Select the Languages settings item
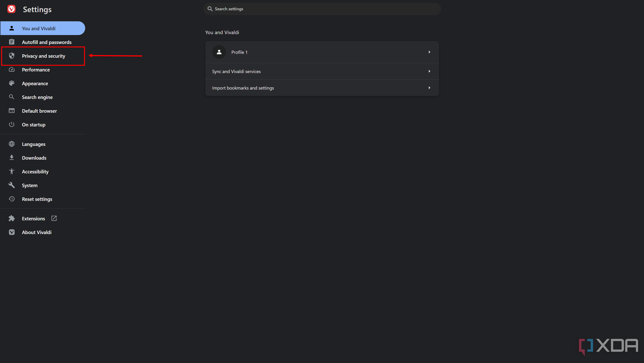644x363 pixels. [x=34, y=144]
